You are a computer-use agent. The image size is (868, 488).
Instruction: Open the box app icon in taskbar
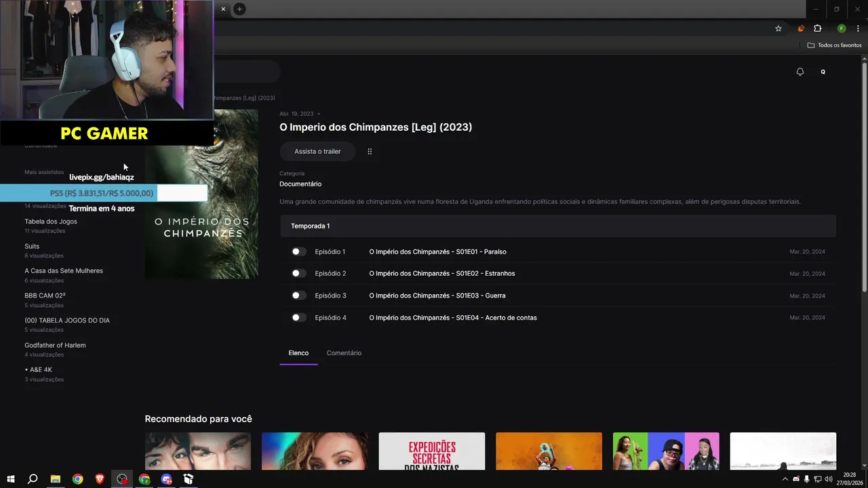click(189, 479)
